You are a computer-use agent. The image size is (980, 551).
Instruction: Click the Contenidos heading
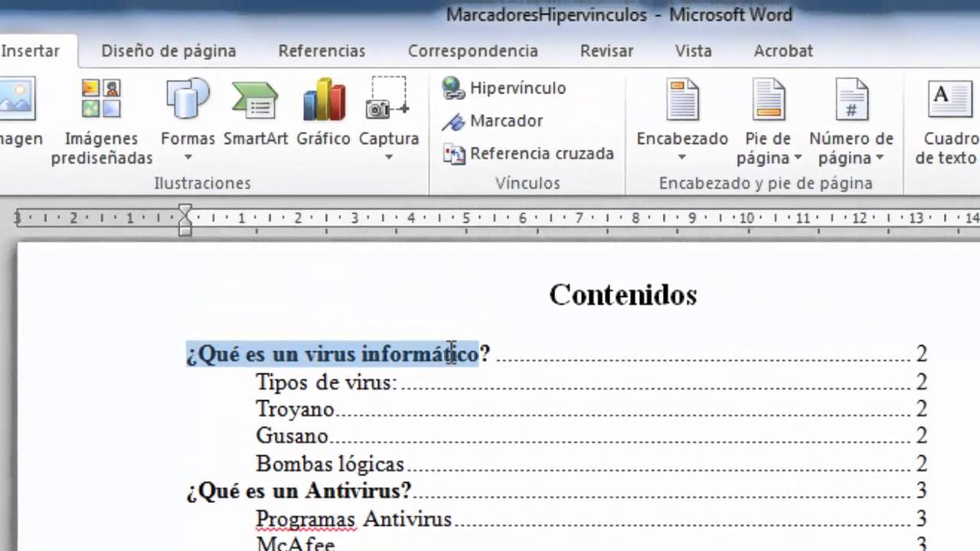[x=623, y=295]
